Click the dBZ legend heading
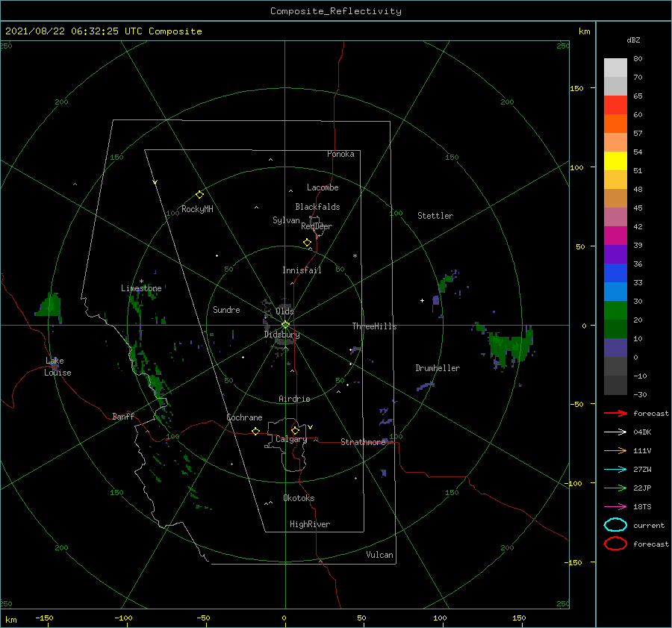The image size is (672, 628). (633, 40)
